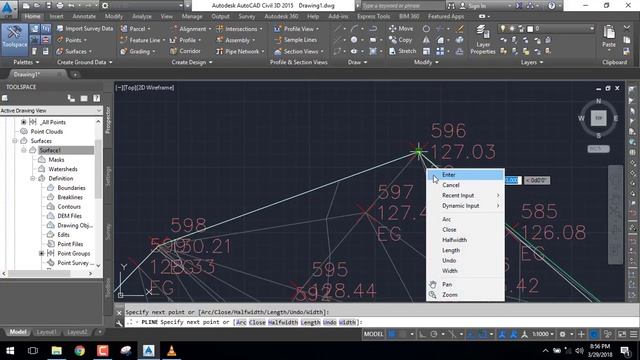Switch to the Annotate ribbon tab
The image size is (640, 360).
coord(84,16)
